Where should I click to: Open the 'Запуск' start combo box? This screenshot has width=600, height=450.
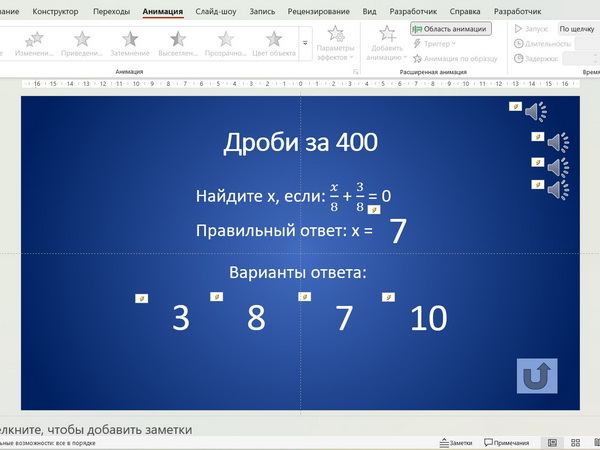click(578, 29)
